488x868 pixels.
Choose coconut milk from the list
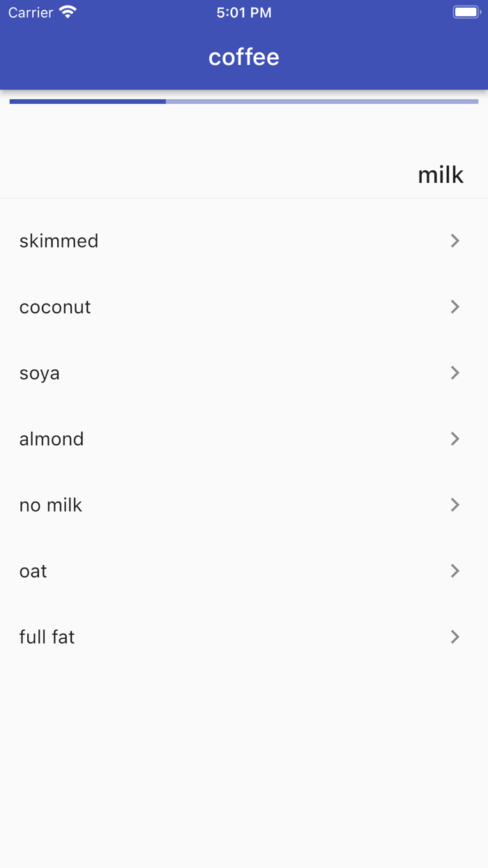(x=55, y=307)
